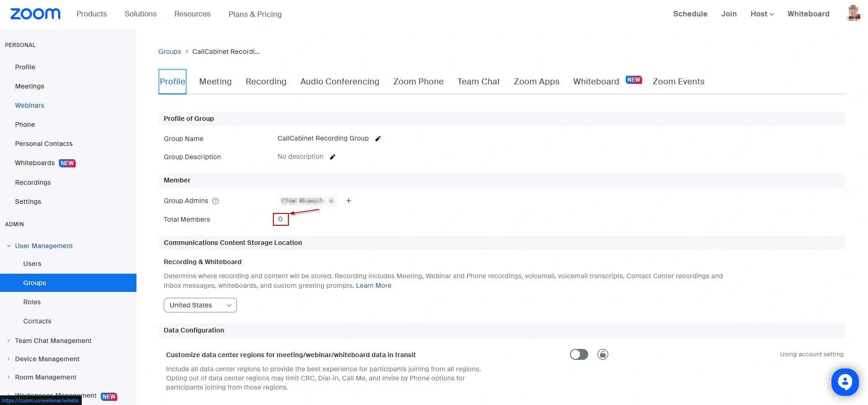Click the Schedule link
This screenshot has width=868, height=405.
690,14
